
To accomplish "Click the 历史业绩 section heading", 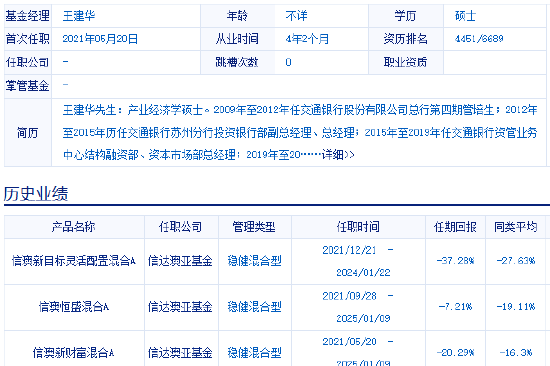I will [x=36, y=193].
